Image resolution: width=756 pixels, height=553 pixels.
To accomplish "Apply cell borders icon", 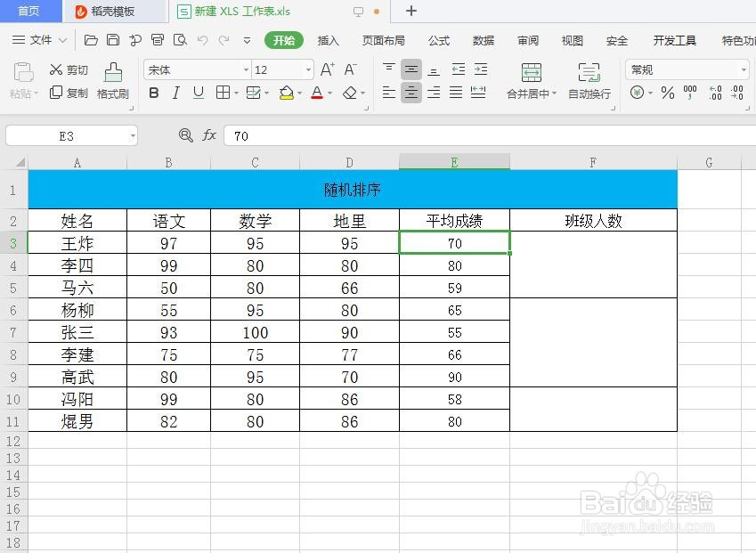I will click(223, 93).
